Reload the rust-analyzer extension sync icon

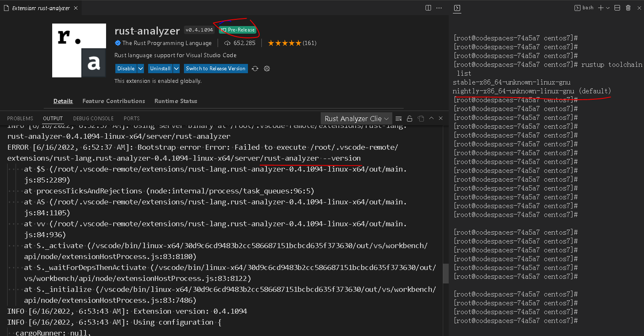255,68
